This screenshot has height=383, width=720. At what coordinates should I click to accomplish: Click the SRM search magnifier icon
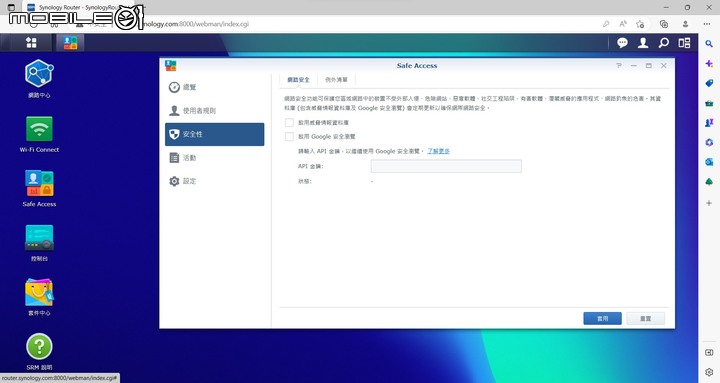click(664, 43)
